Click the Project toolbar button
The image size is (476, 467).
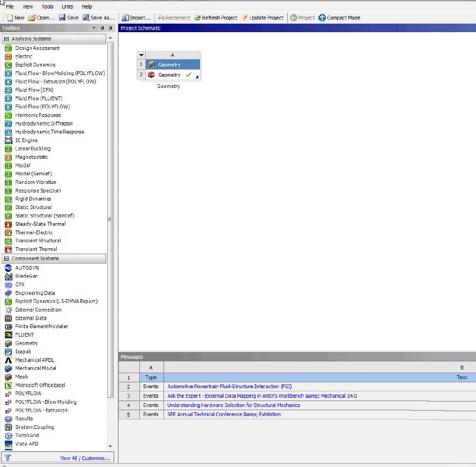click(x=302, y=18)
